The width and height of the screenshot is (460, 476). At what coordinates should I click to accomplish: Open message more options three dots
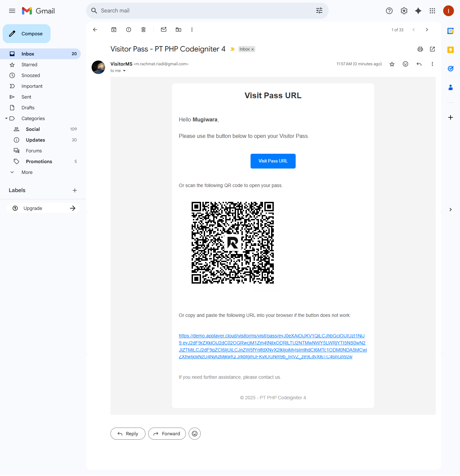coord(432,64)
